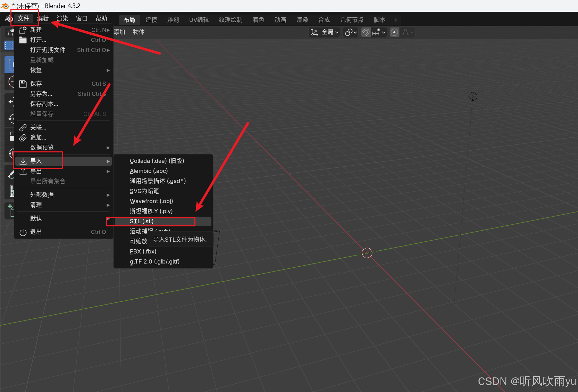Viewport: 578px width, 392px height.
Task: Switch to the 建模 workspace tab
Action: tap(151, 20)
